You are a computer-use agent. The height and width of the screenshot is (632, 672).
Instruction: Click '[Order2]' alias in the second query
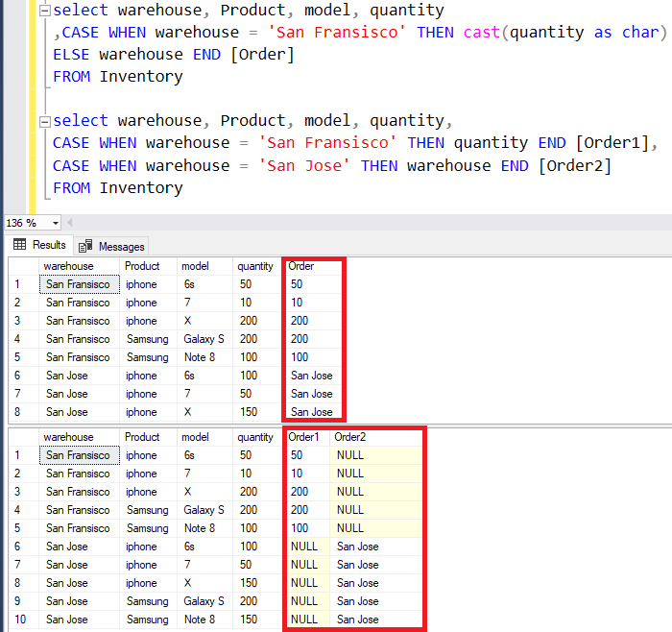(x=575, y=166)
